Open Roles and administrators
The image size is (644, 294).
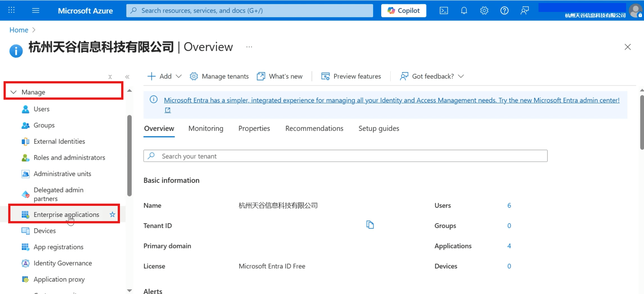(69, 157)
